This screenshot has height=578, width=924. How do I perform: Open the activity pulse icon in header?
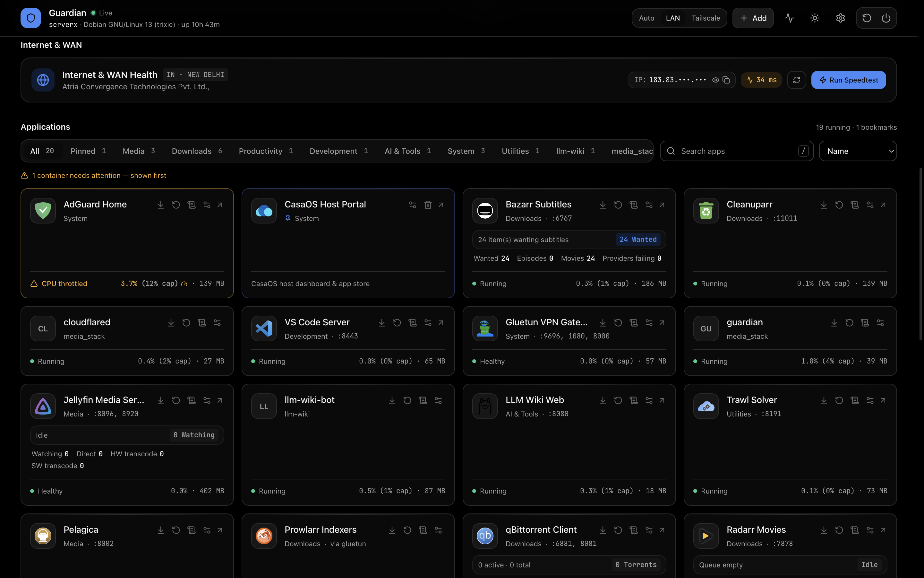click(789, 18)
